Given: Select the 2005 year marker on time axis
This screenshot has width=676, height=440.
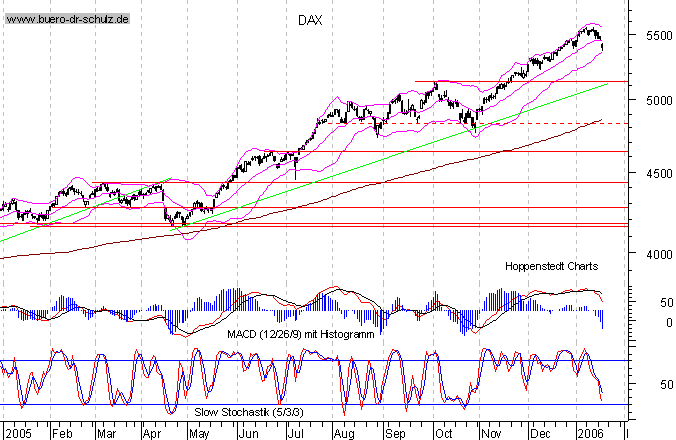Looking at the screenshot, I should point(18,435).
